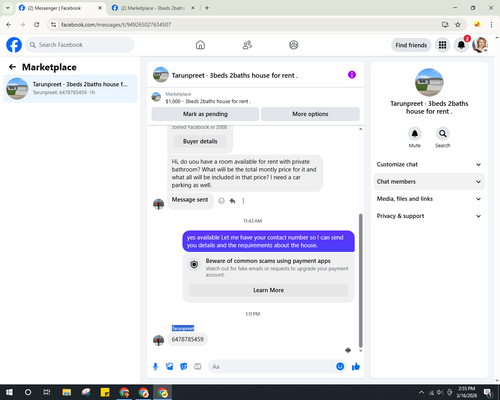Click the Facebook logo
The height and width of the screenshot is (400, 500).
[x=14, y=45]
